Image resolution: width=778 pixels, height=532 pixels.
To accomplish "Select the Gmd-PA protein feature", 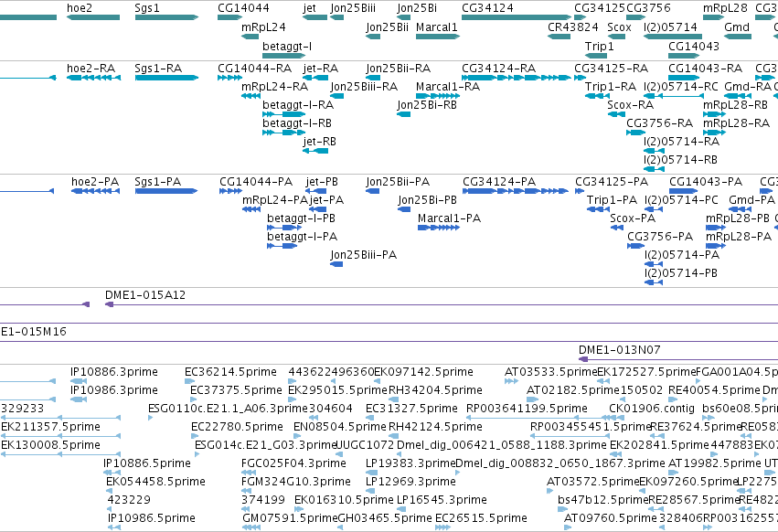I will click(740, 209).
